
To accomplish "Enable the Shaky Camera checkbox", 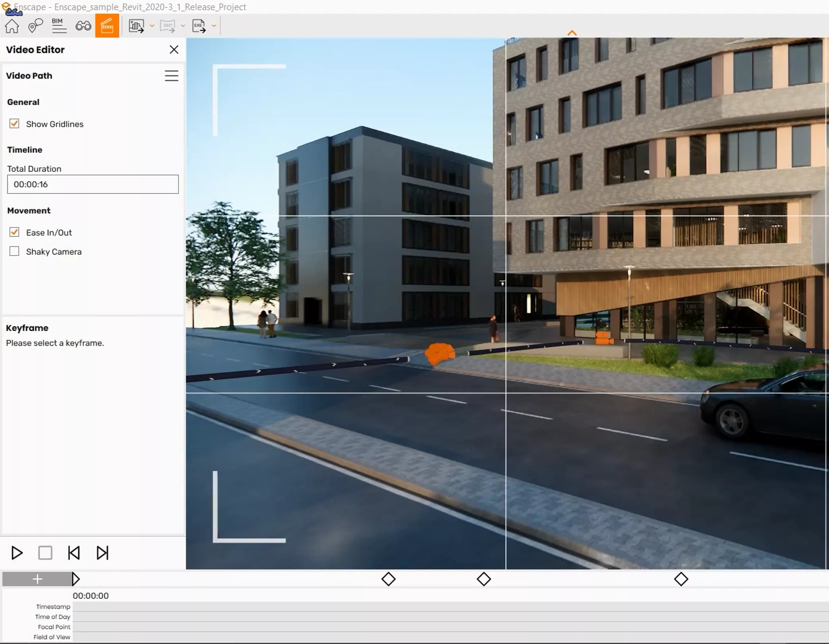I will (x=14, y=251).
